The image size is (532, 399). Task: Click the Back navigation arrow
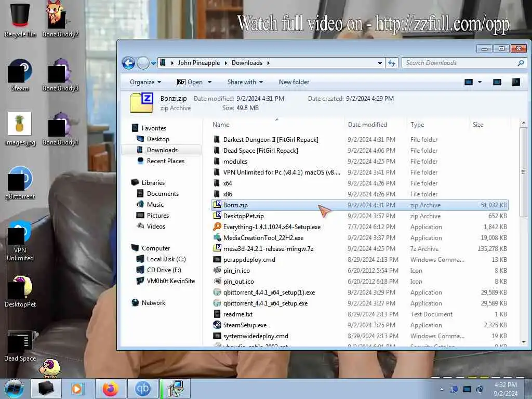pos(128,63)
